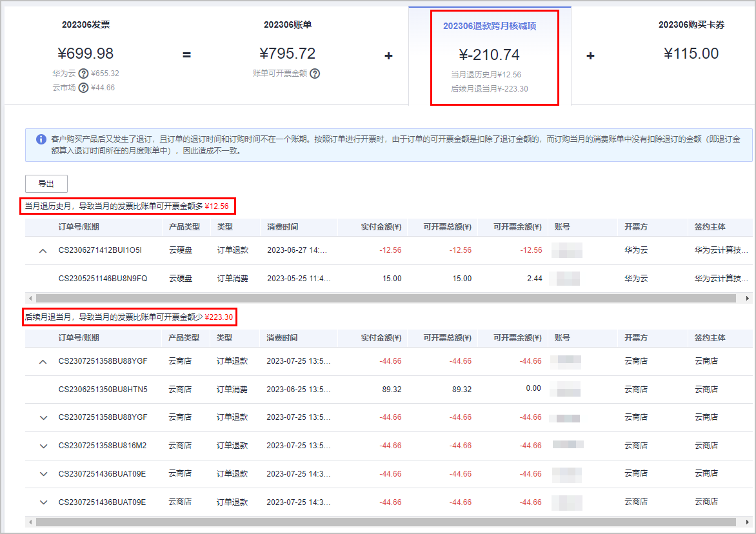The height and width of the screenshot is (534, 756).
Task: Expand the bottom-most CS2307251436BUAT09E row
Action: 43,502
